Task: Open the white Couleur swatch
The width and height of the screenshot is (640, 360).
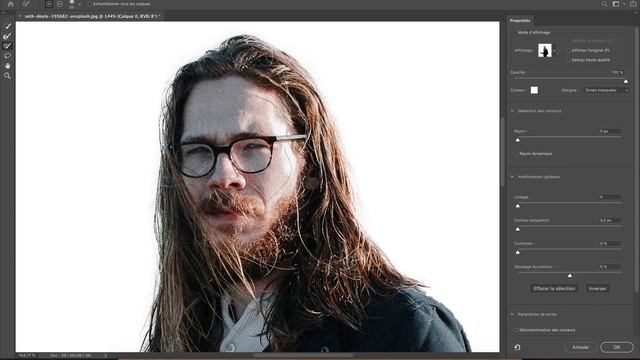Action: (x=534, y=90)
